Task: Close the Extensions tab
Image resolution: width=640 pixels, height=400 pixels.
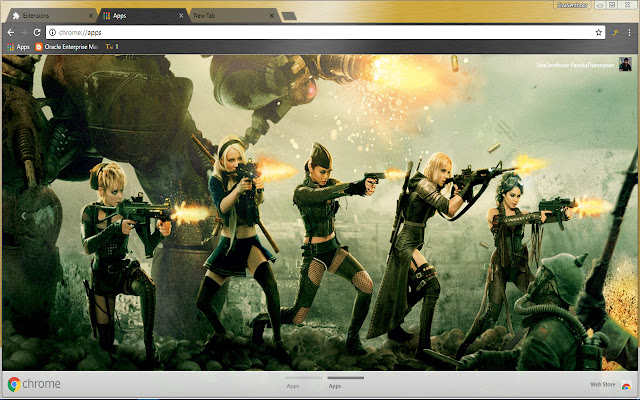Action: (x=91, y=16)
